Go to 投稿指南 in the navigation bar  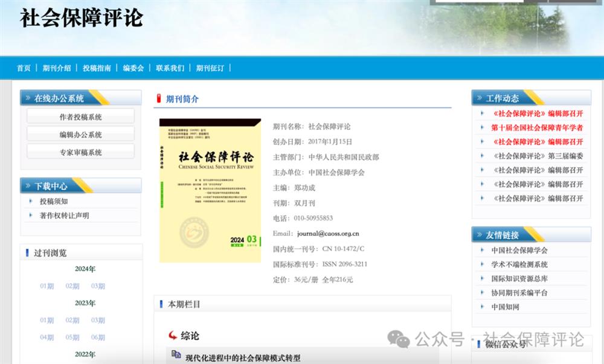(97, 68)
